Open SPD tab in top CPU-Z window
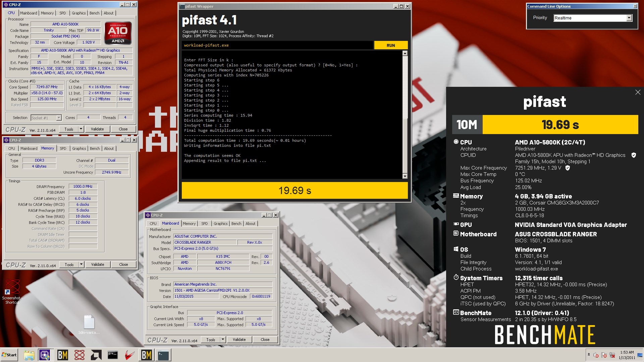 63,13
